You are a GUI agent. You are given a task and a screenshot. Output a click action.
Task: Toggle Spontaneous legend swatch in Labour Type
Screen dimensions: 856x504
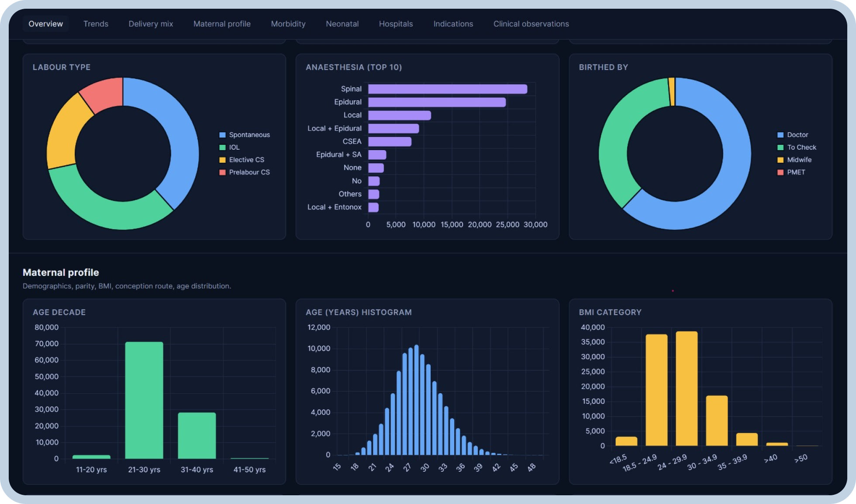pos(222,135)
